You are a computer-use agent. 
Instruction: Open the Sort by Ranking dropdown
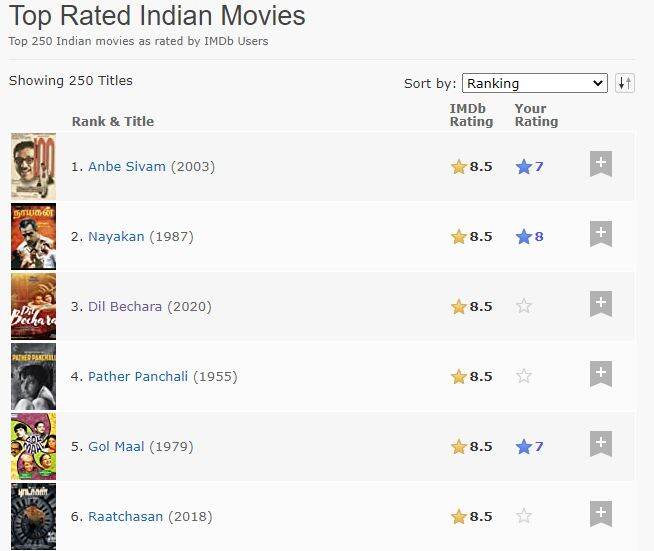pos(535,83)
